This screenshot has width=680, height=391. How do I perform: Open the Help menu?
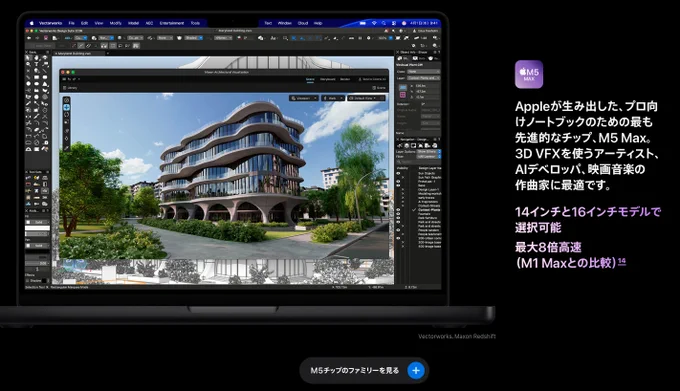click(318, 23)
